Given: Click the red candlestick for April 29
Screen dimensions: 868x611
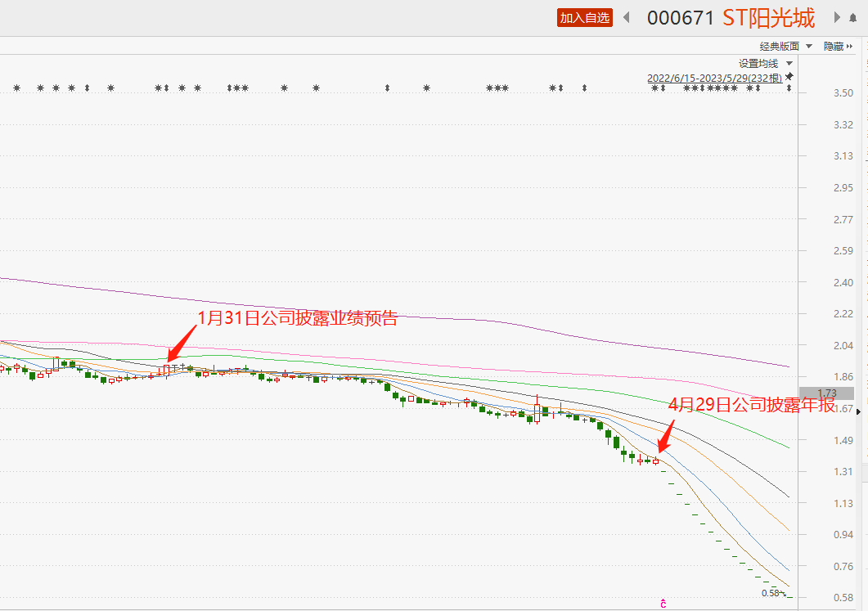Looking at the screenshot, I should 655,461.
